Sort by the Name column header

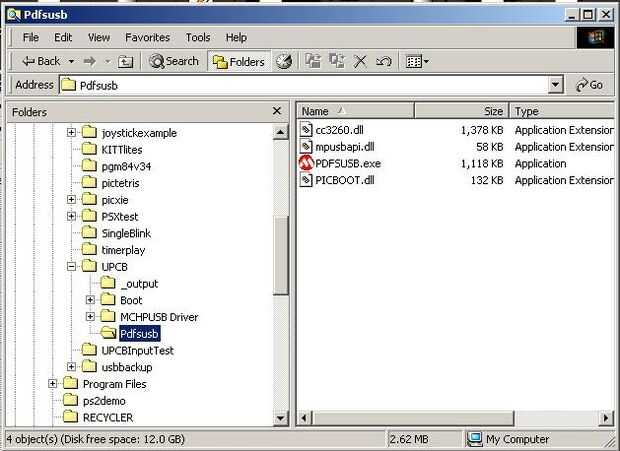pyautogui.click(x=355, y=111)
